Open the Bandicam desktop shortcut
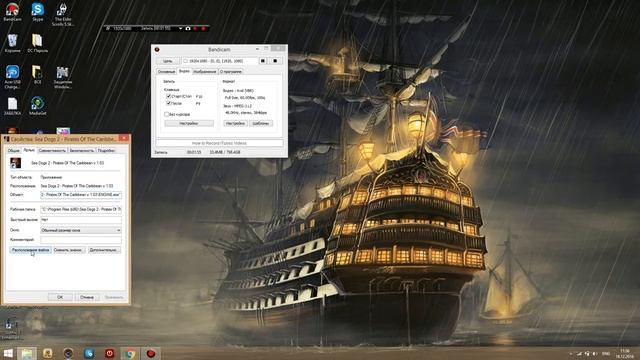The image size is (640, 360). pyautogui.click(x=12, y=12)
